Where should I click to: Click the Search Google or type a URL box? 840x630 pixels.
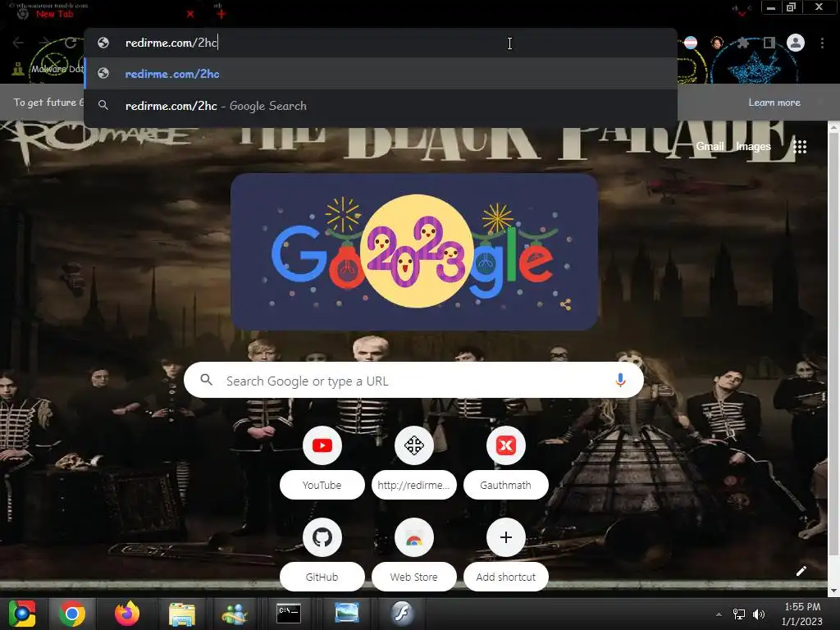(x=413, y=381)
